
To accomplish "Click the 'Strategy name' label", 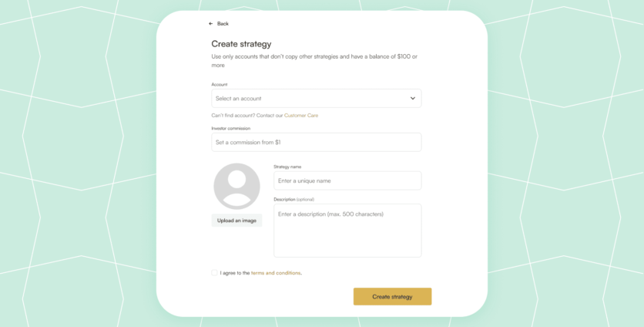I will click(287, 167).
